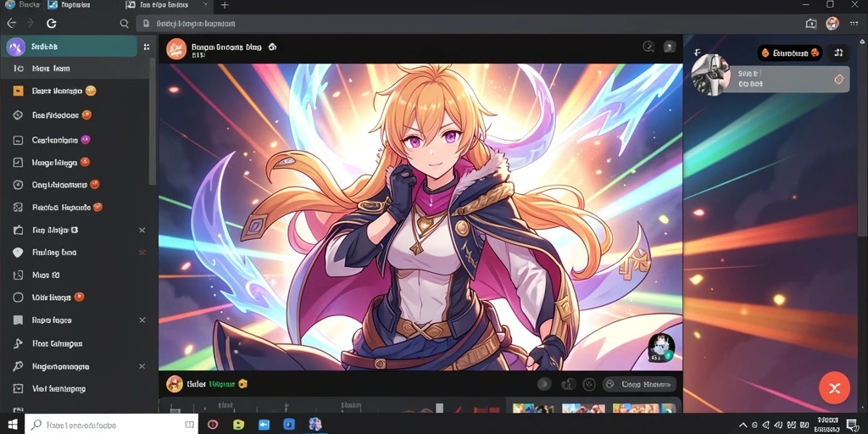
Task: Expand the system tray hidden icons chevron
Action: click(743, 425)
